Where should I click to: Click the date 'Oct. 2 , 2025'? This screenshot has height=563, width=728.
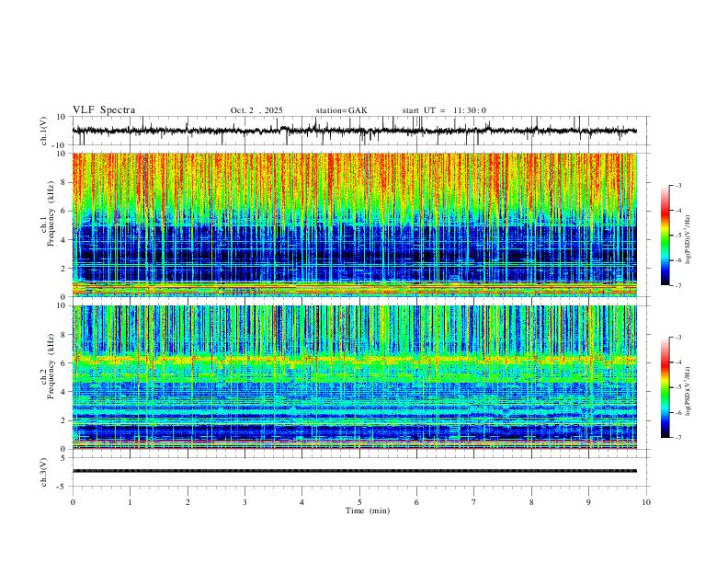[x=256, y=110]
